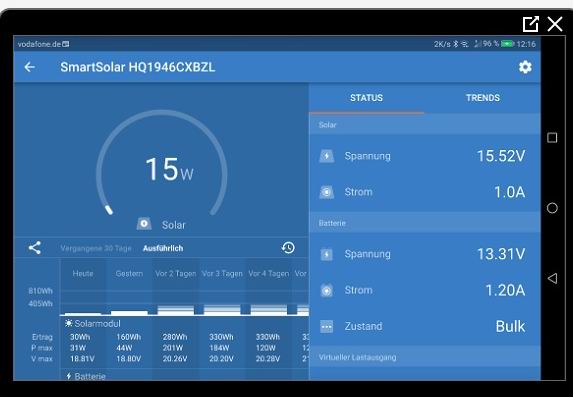Tap the Android back triangle button
Image resolution: width=573 pixels, height=397 pixels.
pyautogui.click(x=552, y=279)
